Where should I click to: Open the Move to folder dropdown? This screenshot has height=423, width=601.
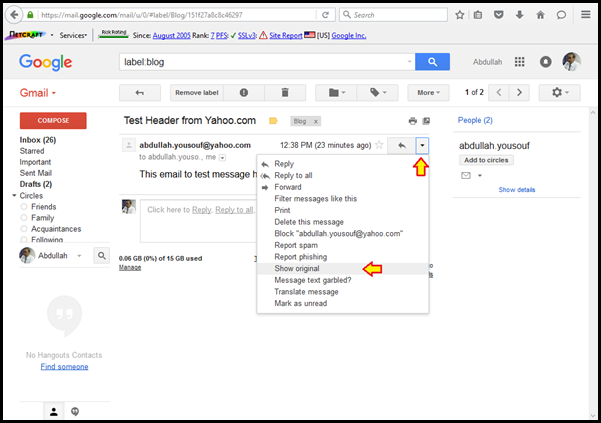pyautogui.click(x=336, y=93)
